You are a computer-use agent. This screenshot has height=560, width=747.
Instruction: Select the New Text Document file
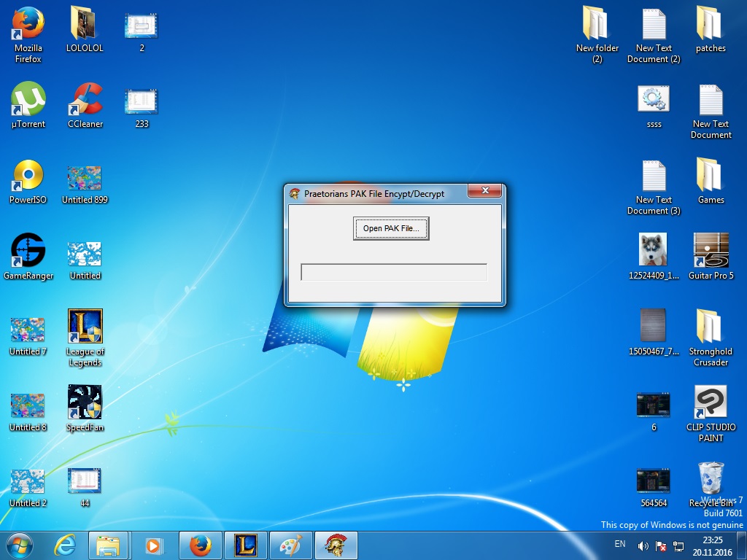click(711, 112)
